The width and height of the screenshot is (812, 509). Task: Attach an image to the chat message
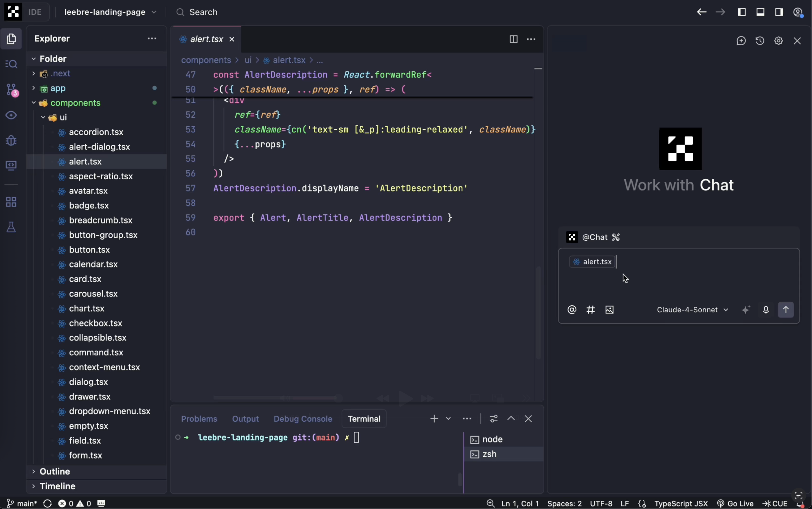[x=609, y=309]
